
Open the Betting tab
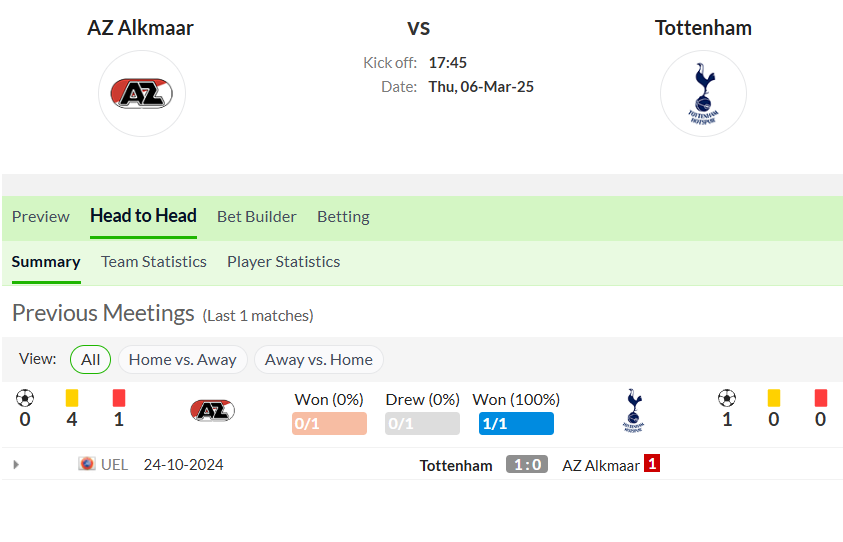click(x=344, y=217)
